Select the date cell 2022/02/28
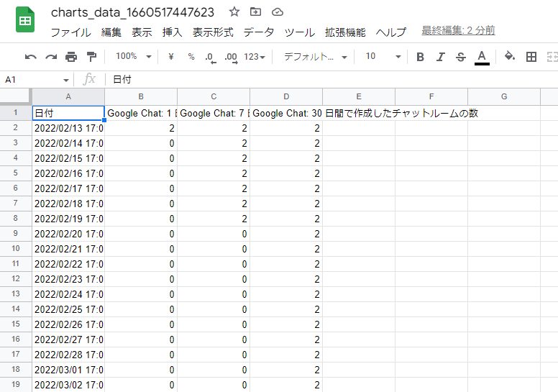The height and width of the screenshot is (392, 558). [68, 355]
